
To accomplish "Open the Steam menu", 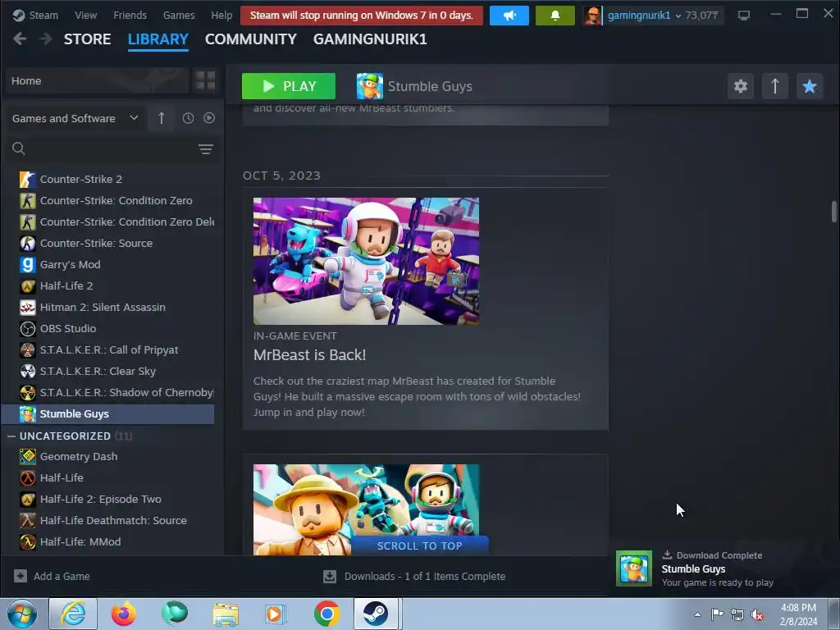I will coord(35,15).
